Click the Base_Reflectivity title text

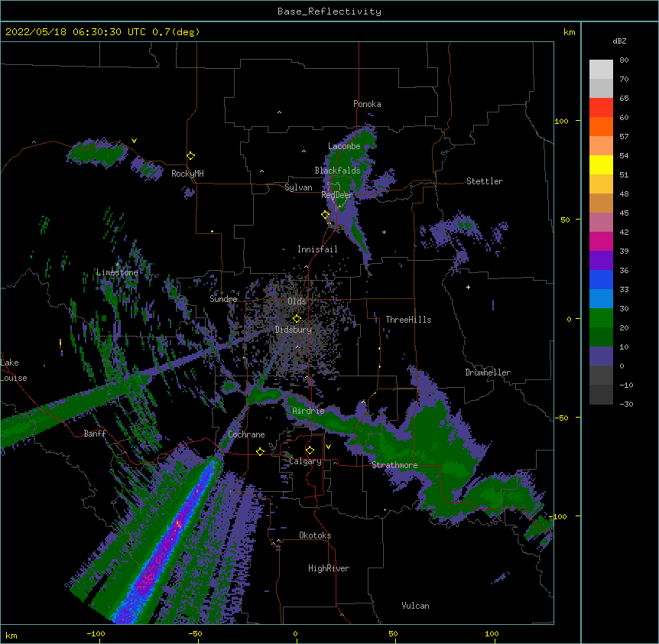329,11
